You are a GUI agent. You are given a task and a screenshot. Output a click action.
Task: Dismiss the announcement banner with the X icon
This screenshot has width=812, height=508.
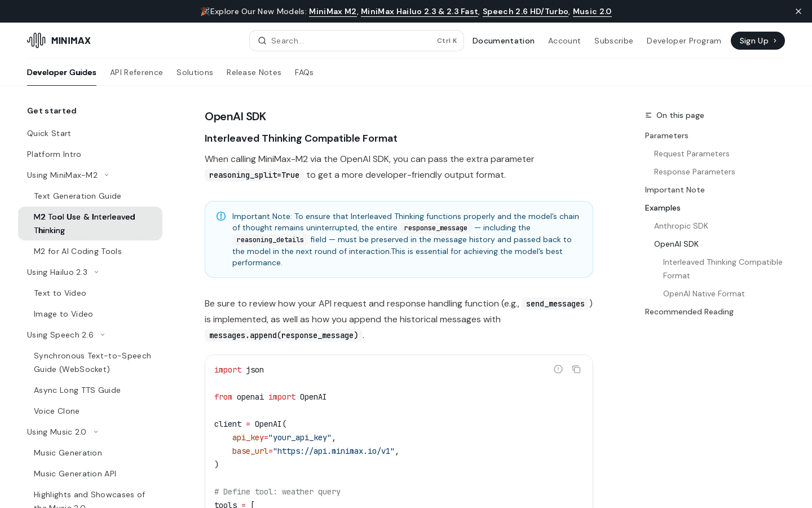click(x=798, y=11)
